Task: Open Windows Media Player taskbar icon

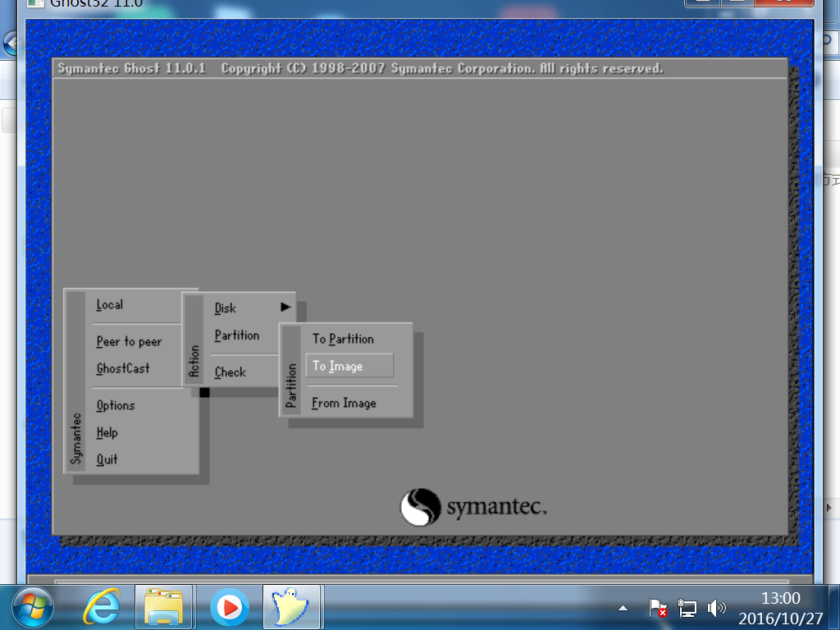Action: tap(230, 608)
